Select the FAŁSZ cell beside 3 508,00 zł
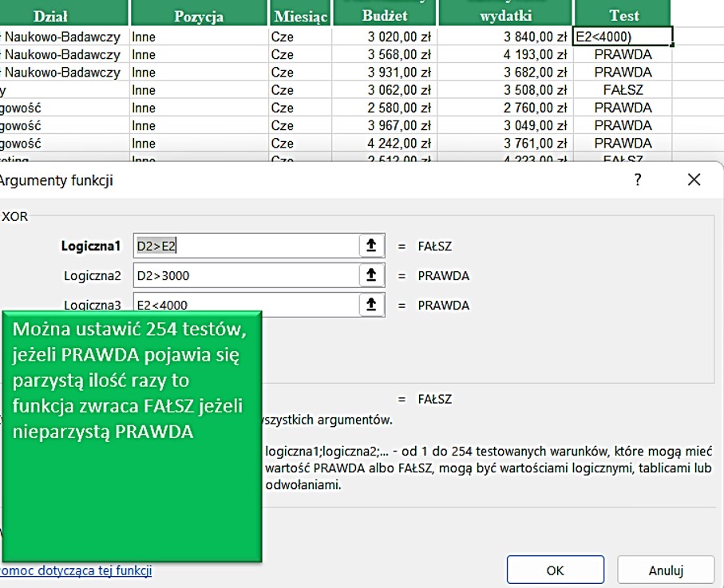 click(623, 89)
